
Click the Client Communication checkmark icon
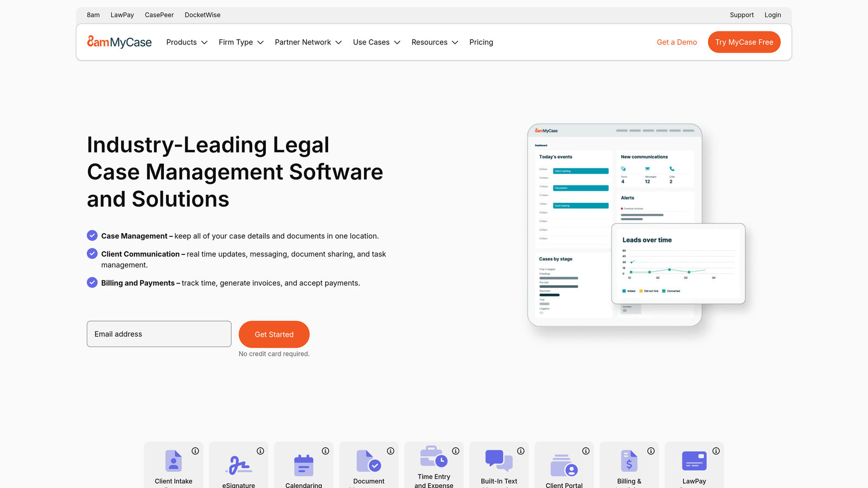click(x=92, y=253)
